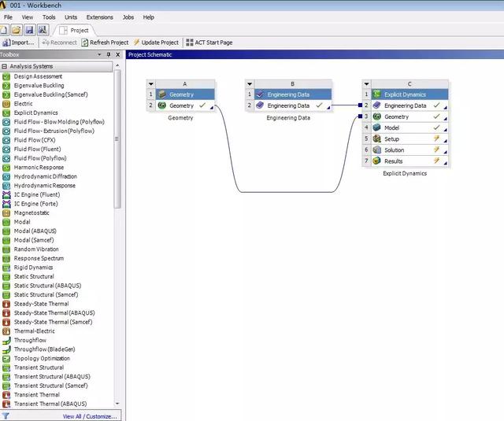The height and width of the screenshot is (421, 504).
Task: Click Refresh Project
Action: 105,42
